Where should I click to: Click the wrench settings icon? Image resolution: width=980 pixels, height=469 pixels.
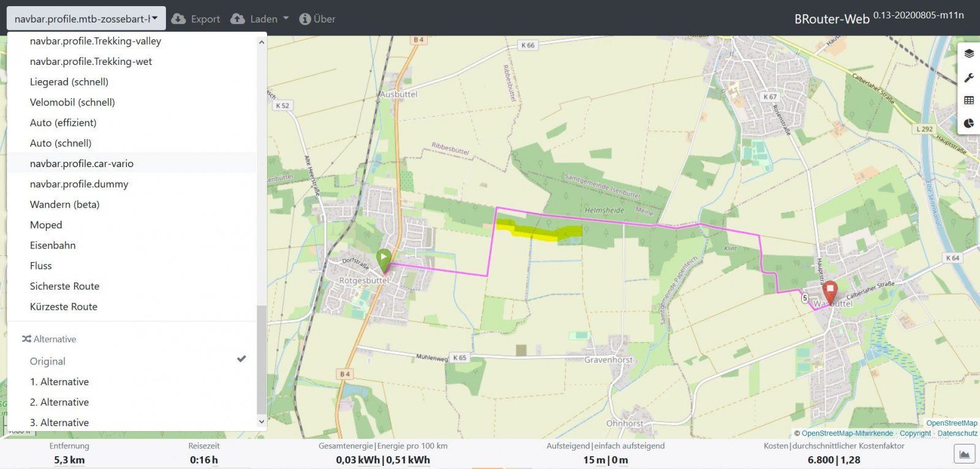[x=968, y=78]
